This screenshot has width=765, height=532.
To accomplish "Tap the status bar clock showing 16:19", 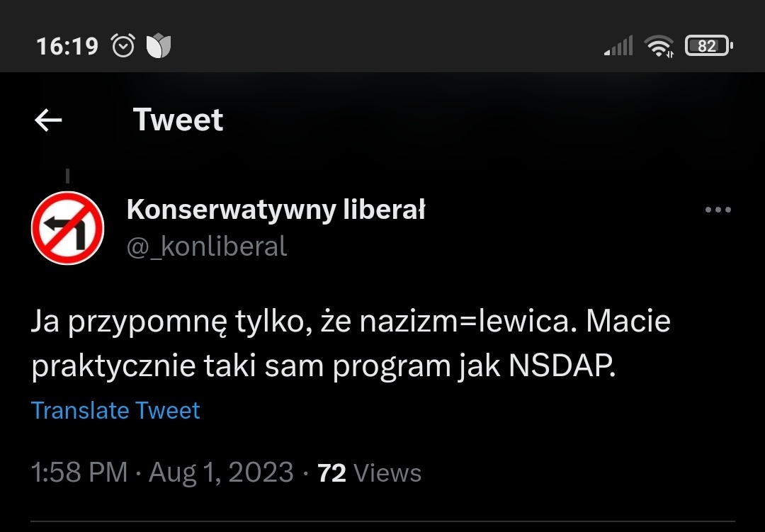I will (x=67, y=47).
